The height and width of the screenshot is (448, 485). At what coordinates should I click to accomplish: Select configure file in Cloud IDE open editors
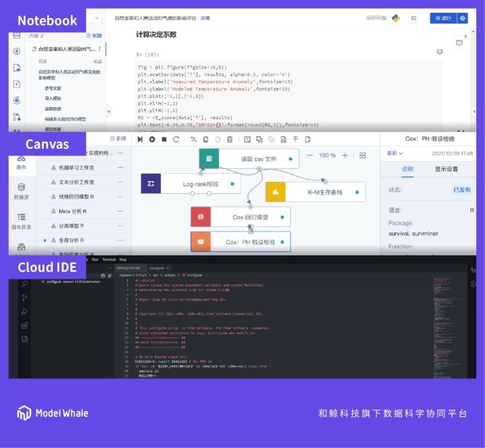[71, 282]
